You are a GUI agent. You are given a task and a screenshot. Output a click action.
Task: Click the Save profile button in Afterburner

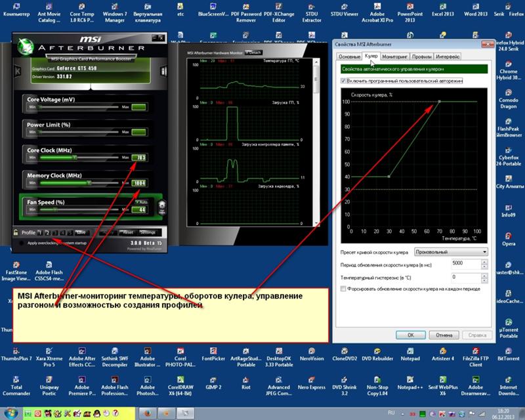click(x=81, y=232)
